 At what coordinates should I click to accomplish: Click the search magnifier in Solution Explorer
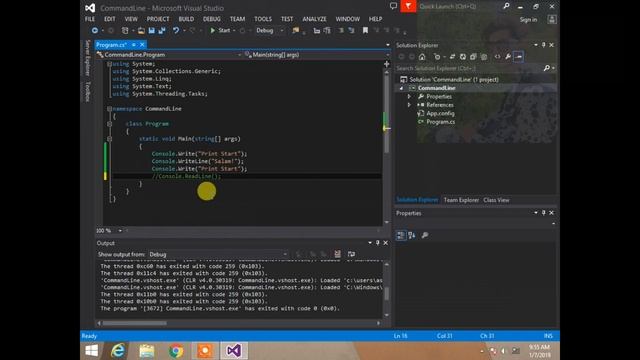[547, 68]
